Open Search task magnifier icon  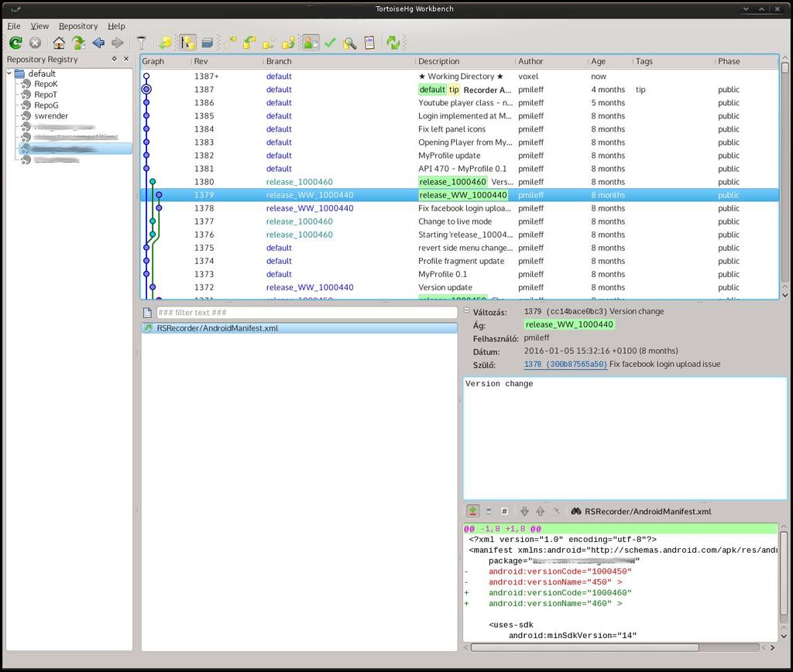[349, 43]
